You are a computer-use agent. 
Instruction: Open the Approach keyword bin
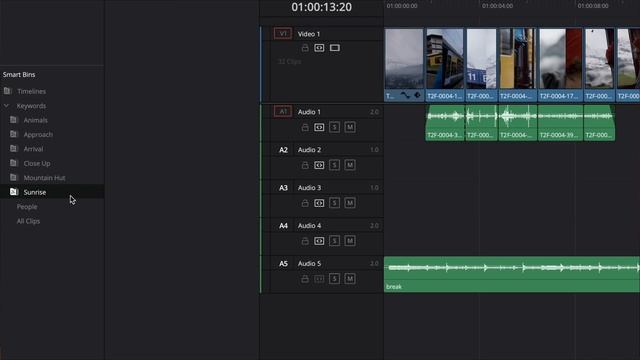[38, 134]
